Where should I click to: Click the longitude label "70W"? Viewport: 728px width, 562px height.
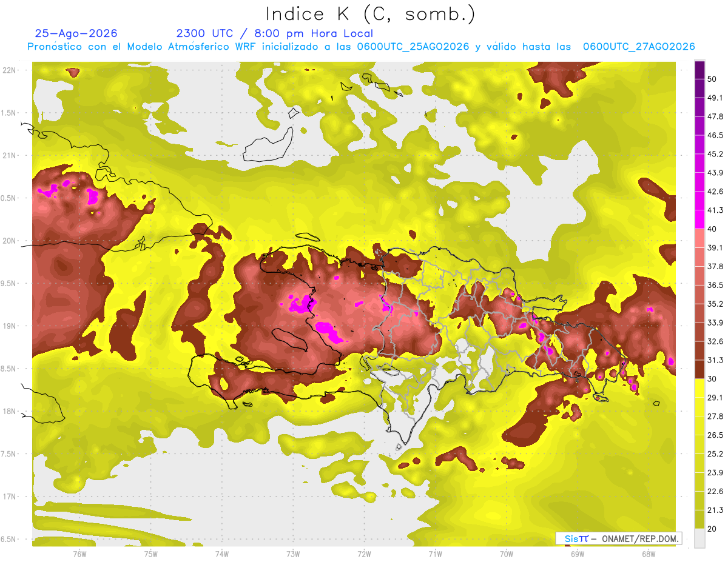[x=507, y=554]
